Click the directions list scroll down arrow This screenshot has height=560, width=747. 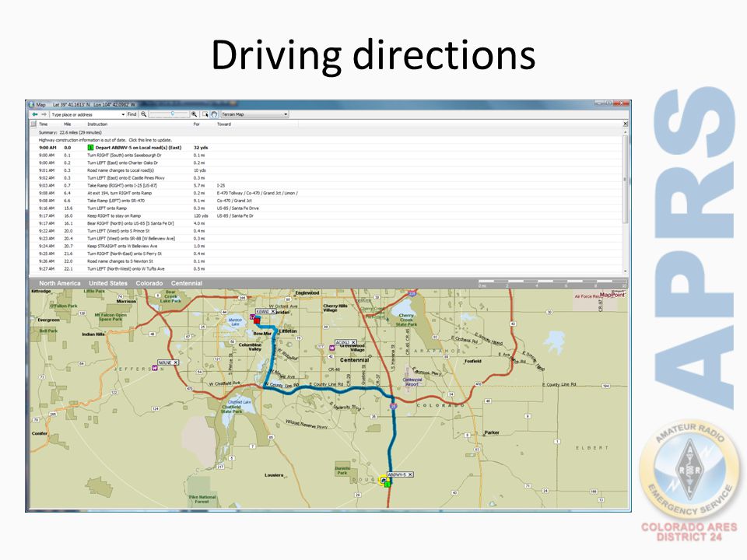tap(626, 271)
